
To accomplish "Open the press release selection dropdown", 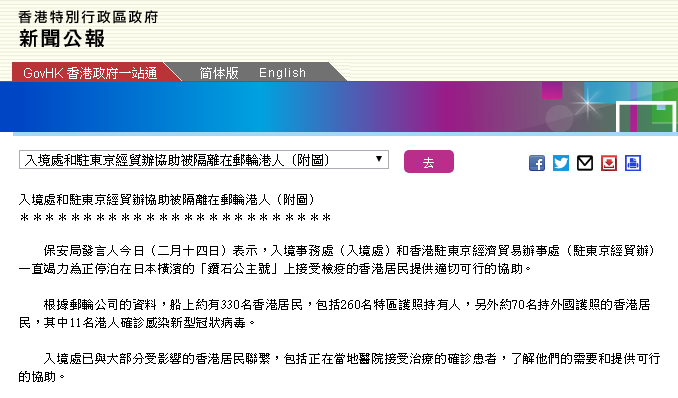I will 204,160.
